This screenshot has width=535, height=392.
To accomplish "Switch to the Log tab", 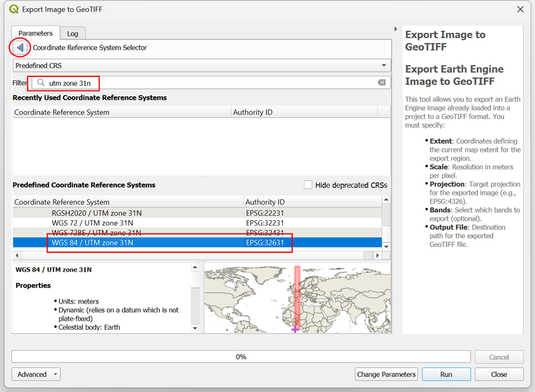I will (72, 33).
